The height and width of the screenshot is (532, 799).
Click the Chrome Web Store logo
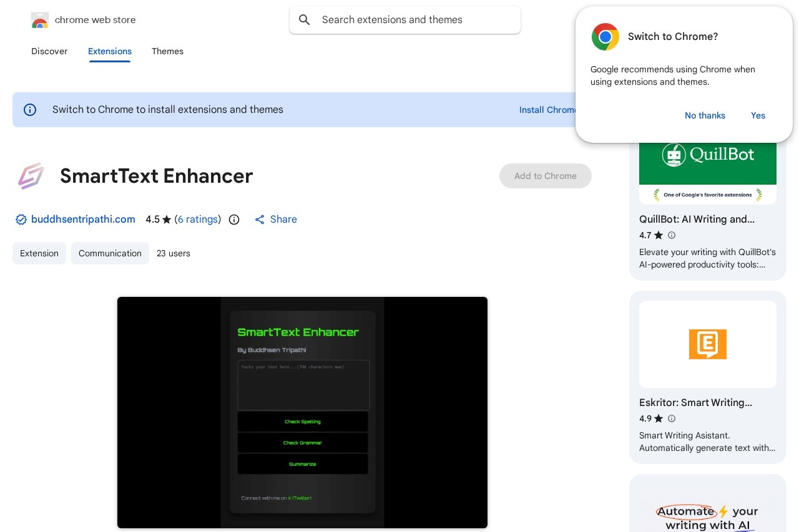pos(40,20)
